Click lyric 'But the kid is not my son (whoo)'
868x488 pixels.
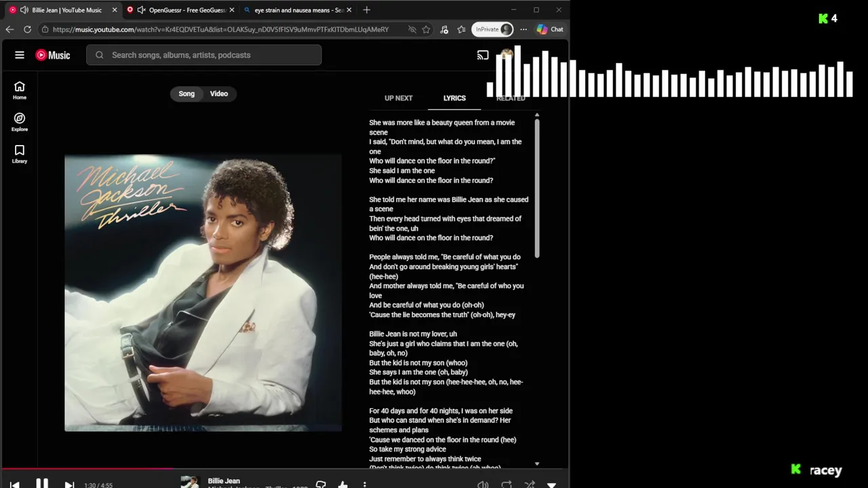418,363
